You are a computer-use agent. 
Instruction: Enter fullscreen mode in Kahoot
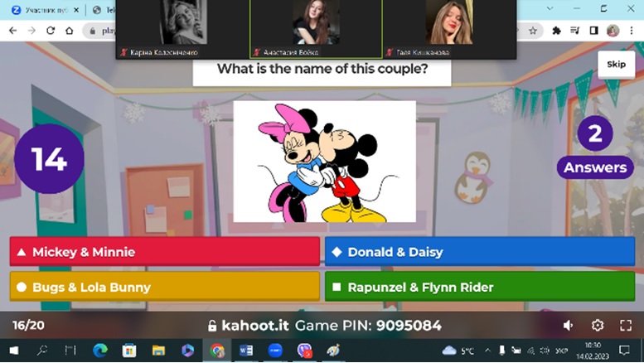click(626, 326)
